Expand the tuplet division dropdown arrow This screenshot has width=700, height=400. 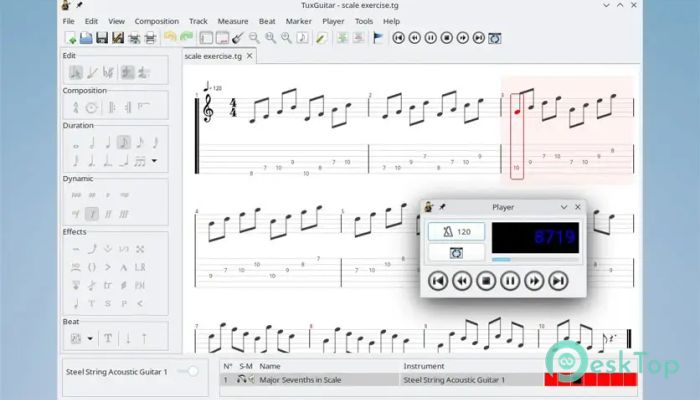tap(154, 160)
